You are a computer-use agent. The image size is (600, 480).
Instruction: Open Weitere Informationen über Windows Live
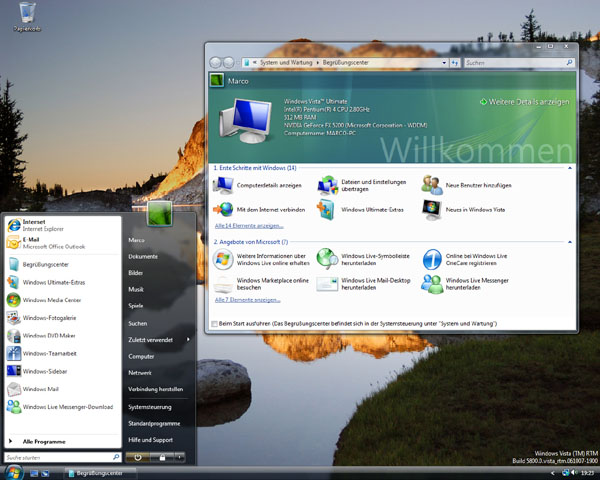[261, 260]
